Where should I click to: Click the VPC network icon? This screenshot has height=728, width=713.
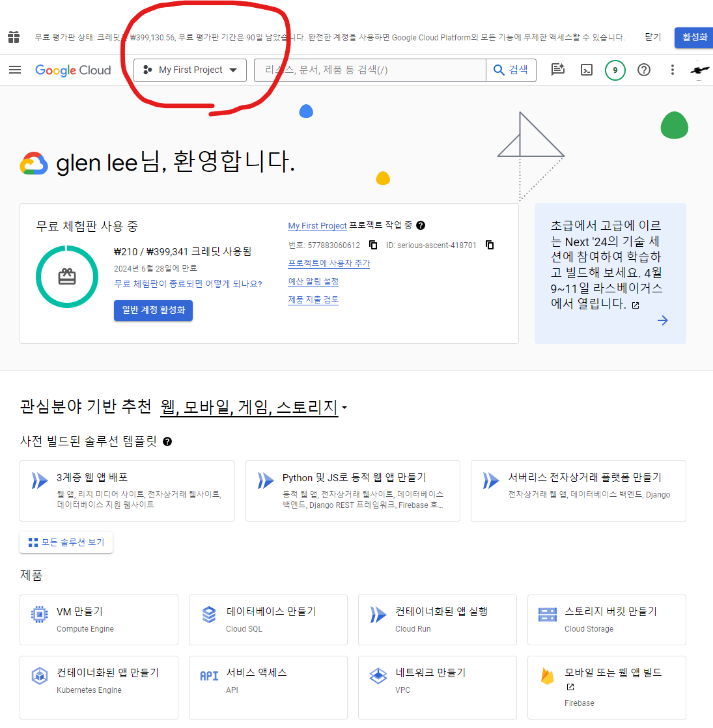click(378, 675)
